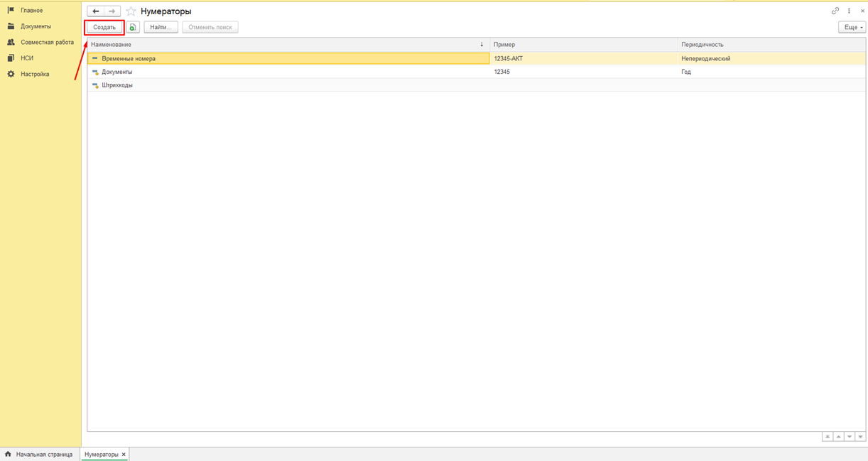868x461 pixels.
Task: Click the Настройка gear icon
Action: [x=11, y=74]
